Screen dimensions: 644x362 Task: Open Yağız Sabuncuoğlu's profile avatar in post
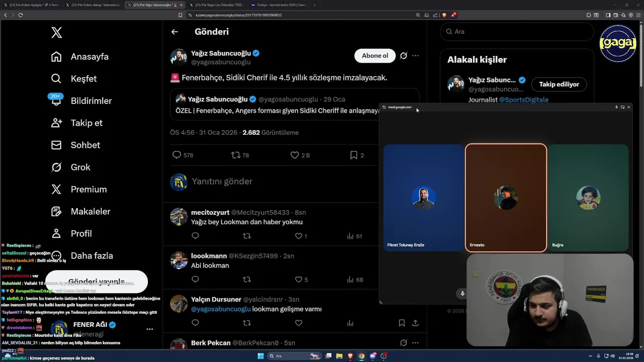[x=179, y=57]
